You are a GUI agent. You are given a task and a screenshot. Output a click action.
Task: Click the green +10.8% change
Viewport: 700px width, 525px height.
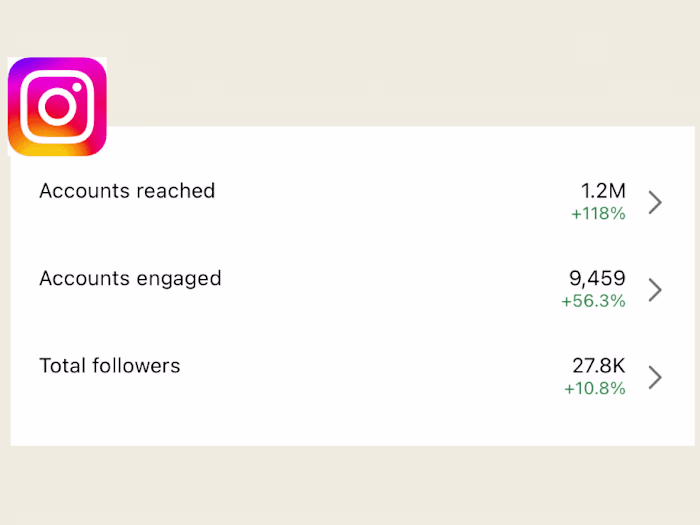[x=594, y=388]
